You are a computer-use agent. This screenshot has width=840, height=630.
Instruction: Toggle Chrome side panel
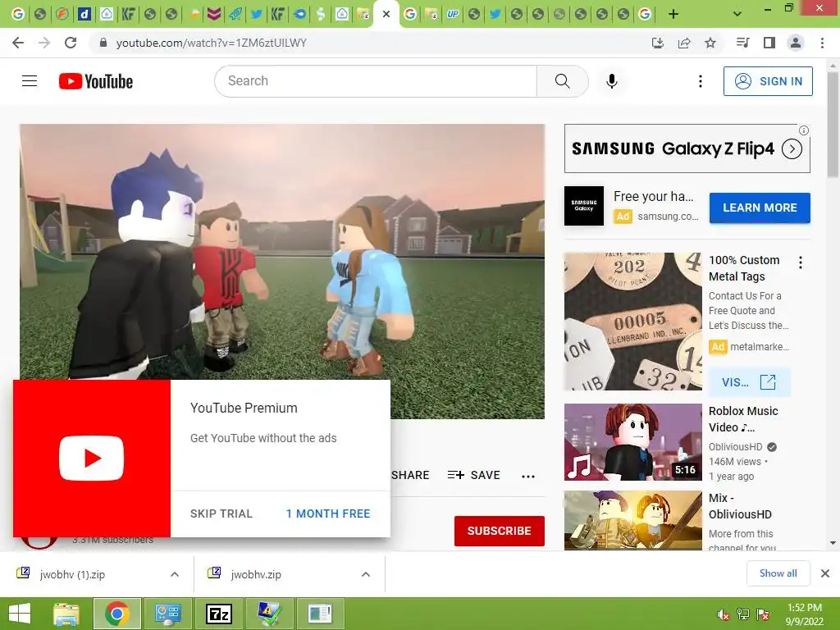click(x=769, y=43)
